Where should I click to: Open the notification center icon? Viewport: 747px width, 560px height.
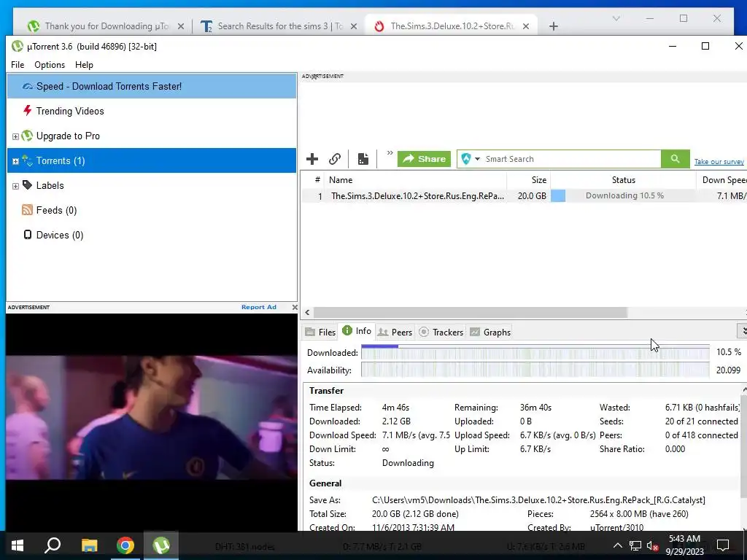click(723, 545)
